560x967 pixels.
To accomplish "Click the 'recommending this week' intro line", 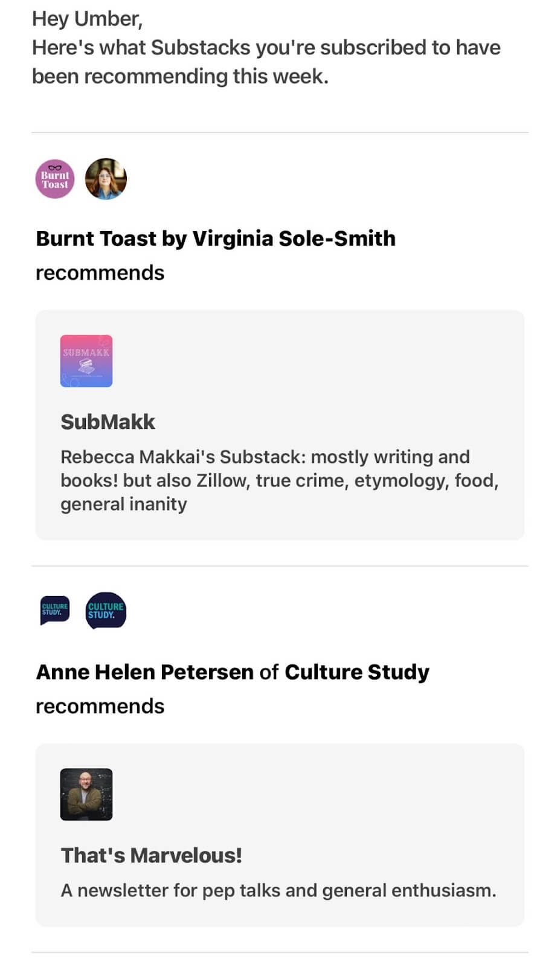I will [181, 76].
